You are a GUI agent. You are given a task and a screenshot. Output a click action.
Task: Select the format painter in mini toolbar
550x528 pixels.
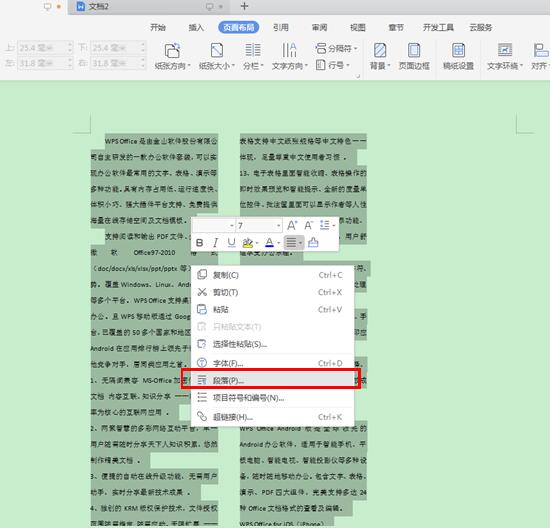[313, 242]
